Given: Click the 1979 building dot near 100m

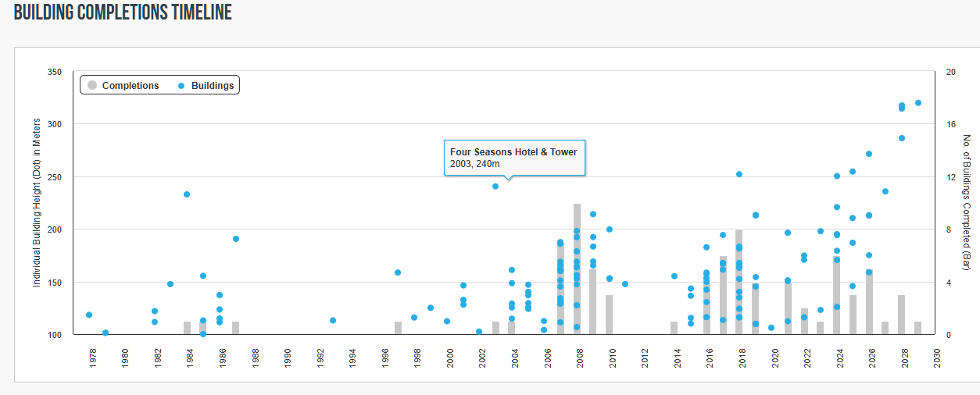Looking at the screenshot, I should coord(106,333).
